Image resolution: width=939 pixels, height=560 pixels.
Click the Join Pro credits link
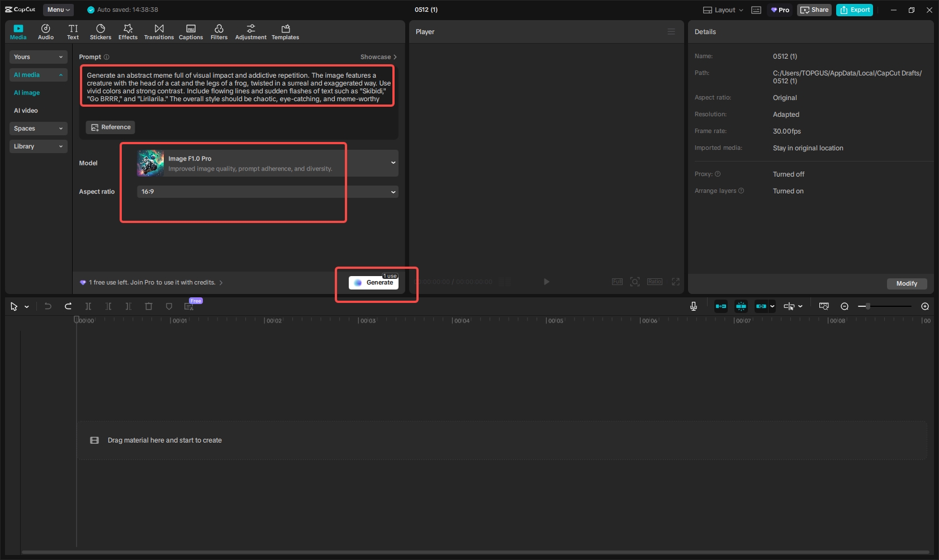point(151,283)
